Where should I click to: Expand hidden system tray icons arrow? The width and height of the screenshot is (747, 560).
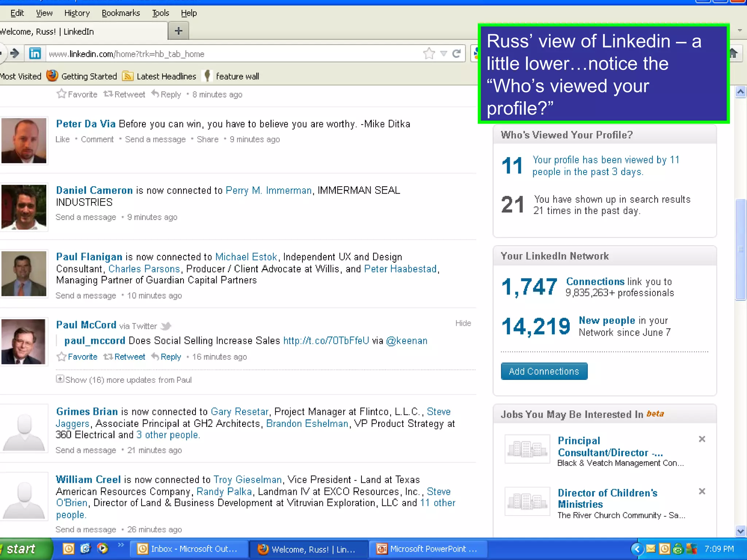(637, 549)
